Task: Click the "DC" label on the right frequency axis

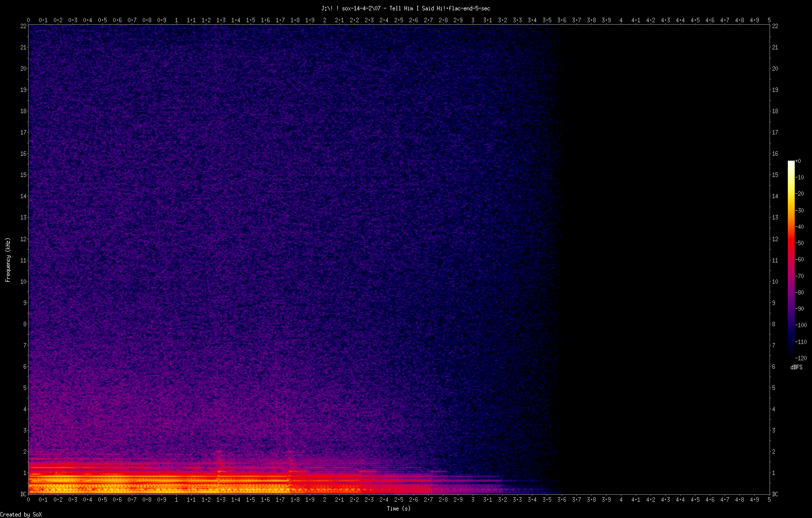Action: tap(775, 494)
